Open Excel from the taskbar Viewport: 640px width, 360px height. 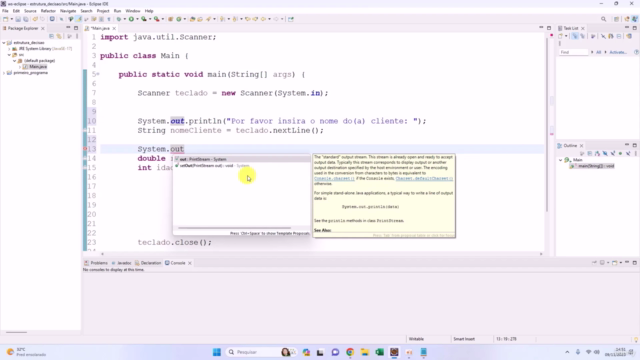coord(379,352)
